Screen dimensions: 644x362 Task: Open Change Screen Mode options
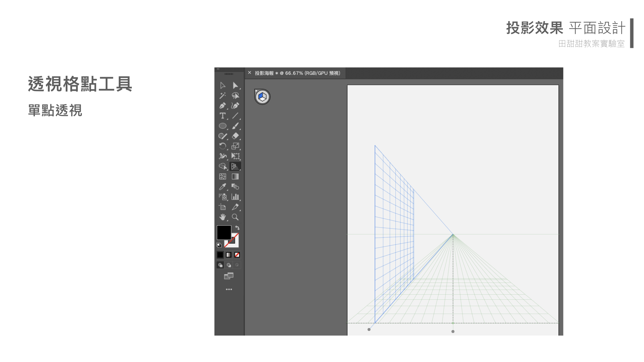click(x=229, y=276)
